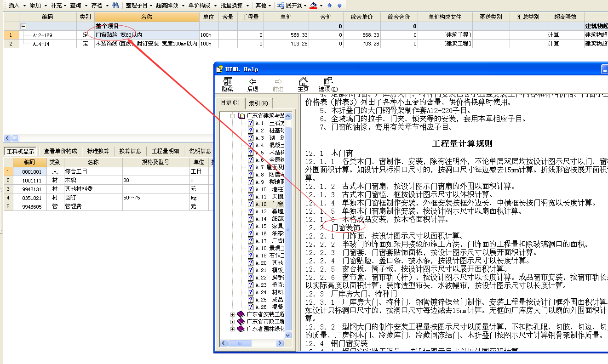608x364 pixels.
Task: Click book icon of 广东省安装工程
Action: (x=241, y=314)
